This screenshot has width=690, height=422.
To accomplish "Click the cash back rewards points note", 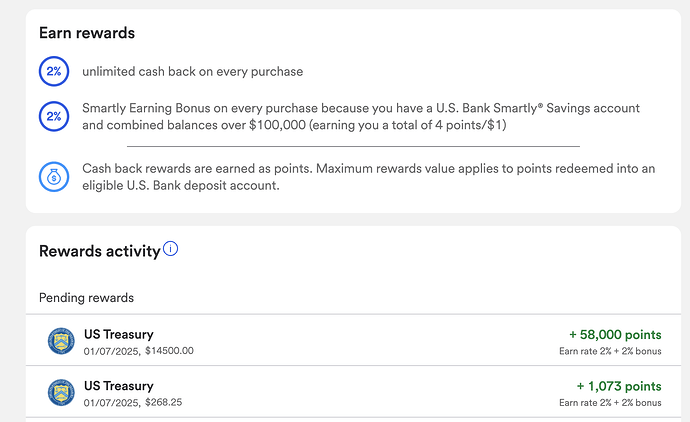I will (x=369, y=177).
